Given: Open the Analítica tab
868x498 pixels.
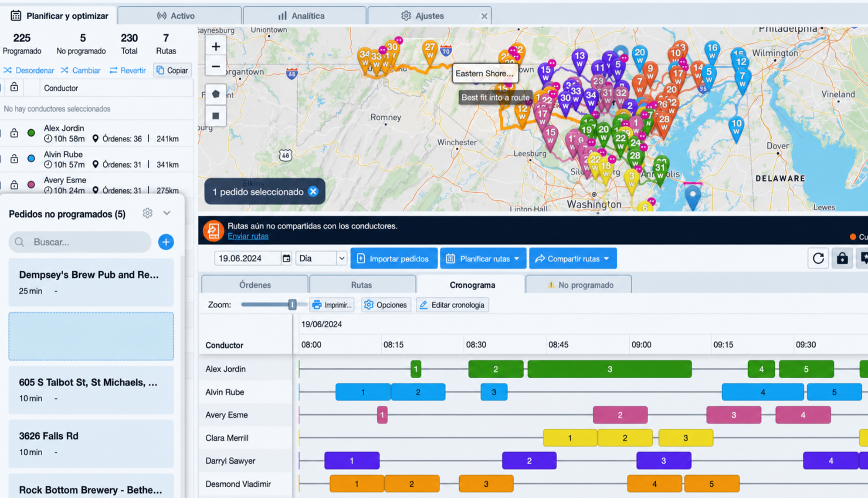Looking at the screenshot, I should coord(304,16).
